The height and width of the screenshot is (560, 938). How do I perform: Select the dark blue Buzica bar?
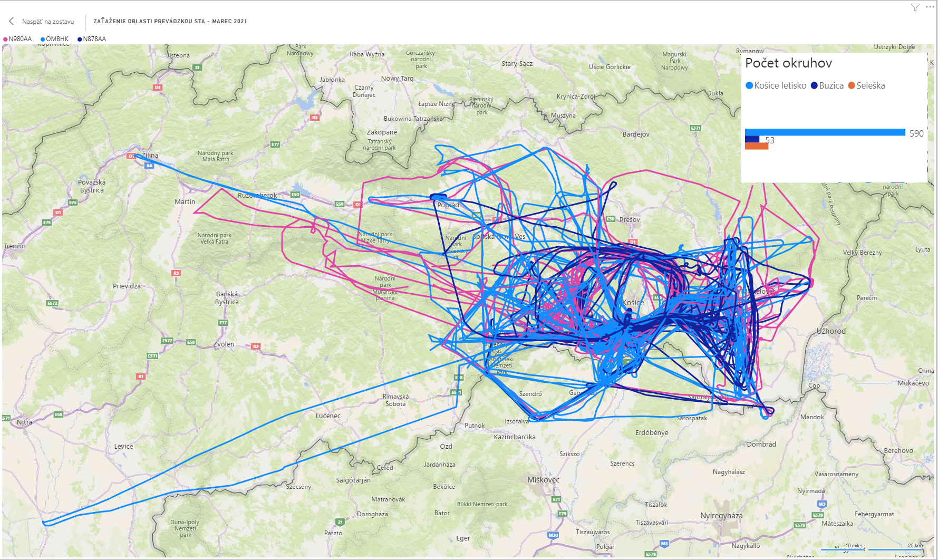coord(752,139)
